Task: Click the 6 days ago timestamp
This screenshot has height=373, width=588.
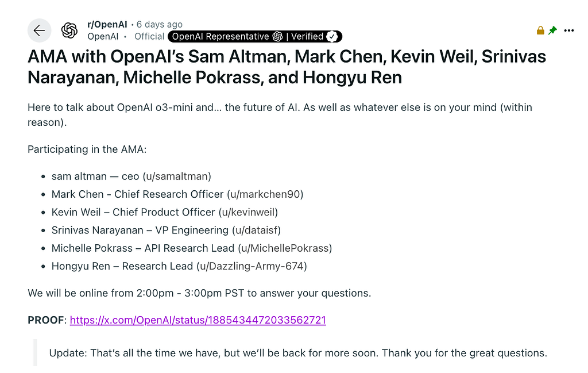Action: [x=159, y=24]
